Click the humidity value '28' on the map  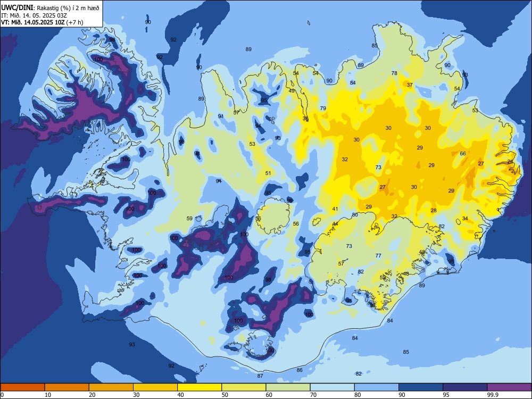click(434, 210)
